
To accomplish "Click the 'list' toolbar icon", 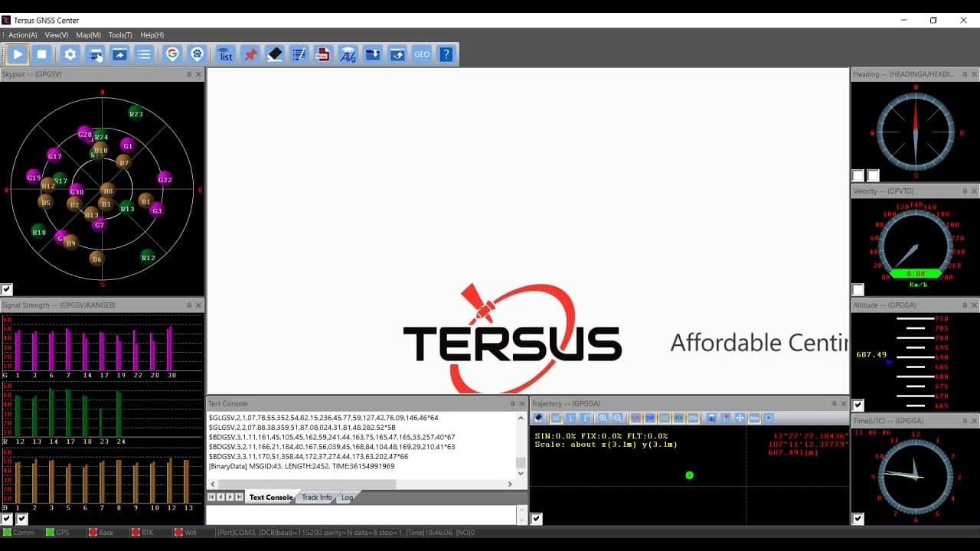I will [225, 54].
